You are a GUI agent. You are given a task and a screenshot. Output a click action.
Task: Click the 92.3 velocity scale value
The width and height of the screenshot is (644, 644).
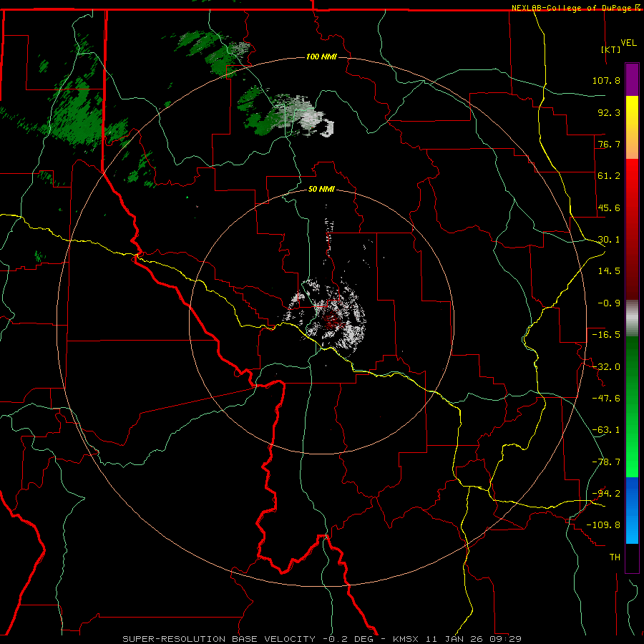609,112
